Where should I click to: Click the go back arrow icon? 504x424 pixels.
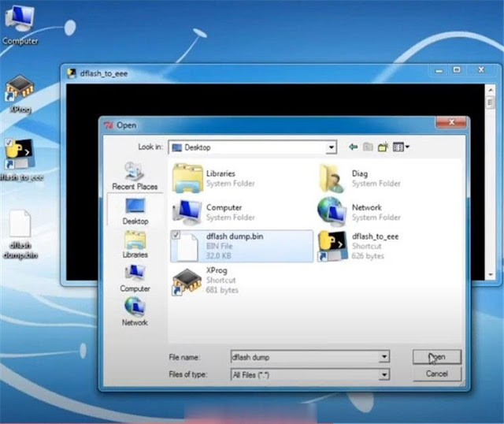click(x=354, y=147)
